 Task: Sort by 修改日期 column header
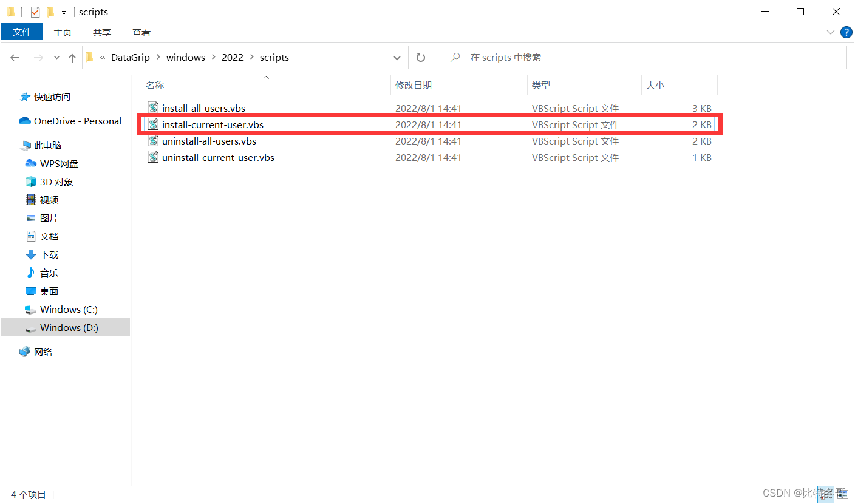point(414,86)
